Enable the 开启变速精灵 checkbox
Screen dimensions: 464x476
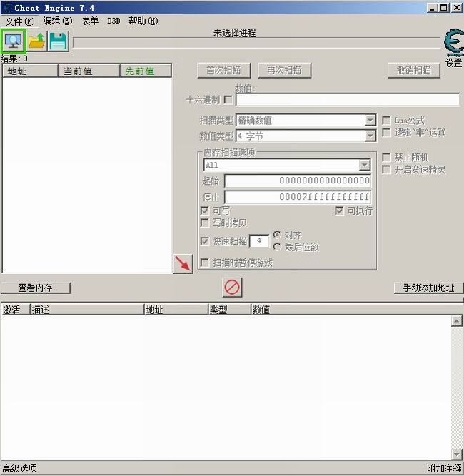(386, 169)
